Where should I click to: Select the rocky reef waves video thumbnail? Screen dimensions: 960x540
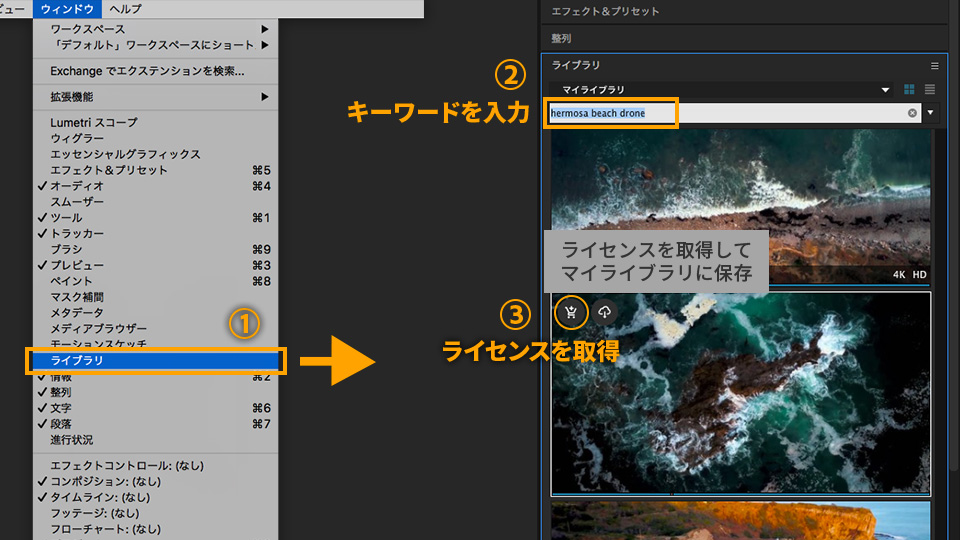740,393
